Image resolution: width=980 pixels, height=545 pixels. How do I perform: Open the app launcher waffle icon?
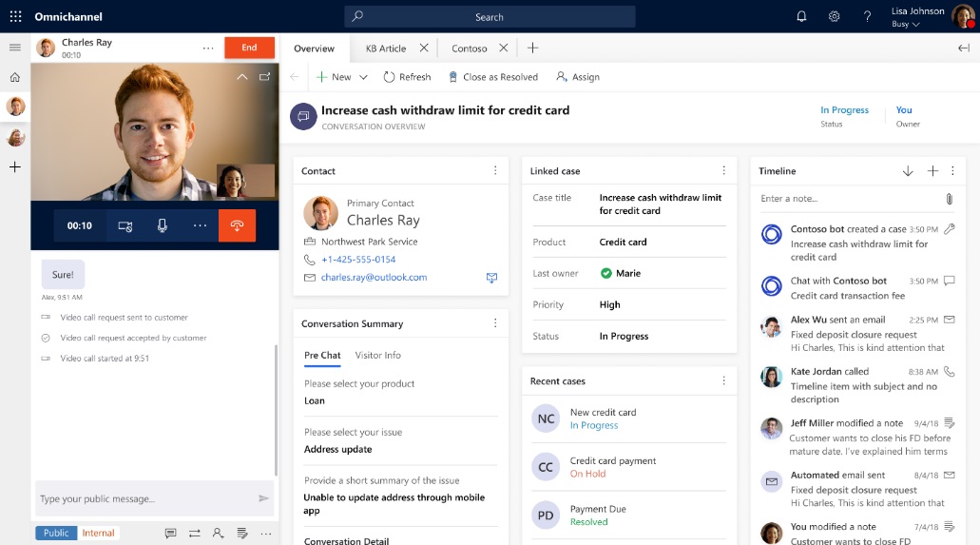(x=15, y=16)
